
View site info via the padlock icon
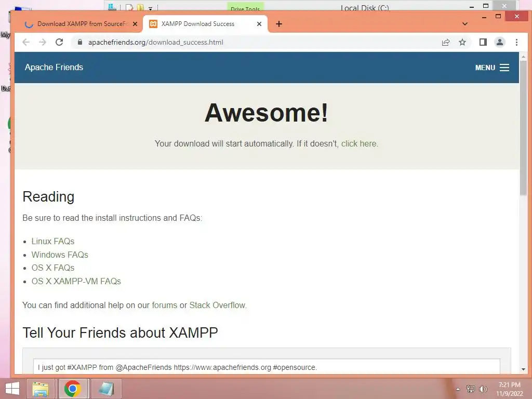pos(80,42)
